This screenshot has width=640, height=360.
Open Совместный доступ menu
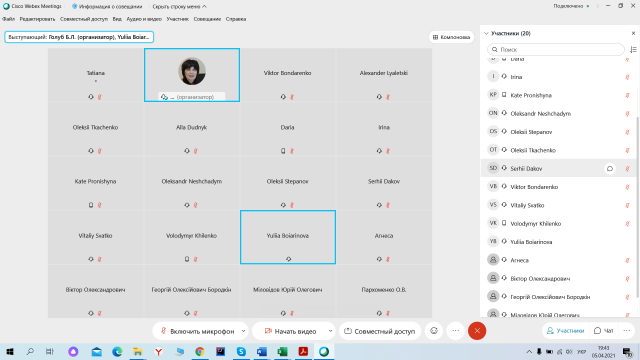(84, 19)
